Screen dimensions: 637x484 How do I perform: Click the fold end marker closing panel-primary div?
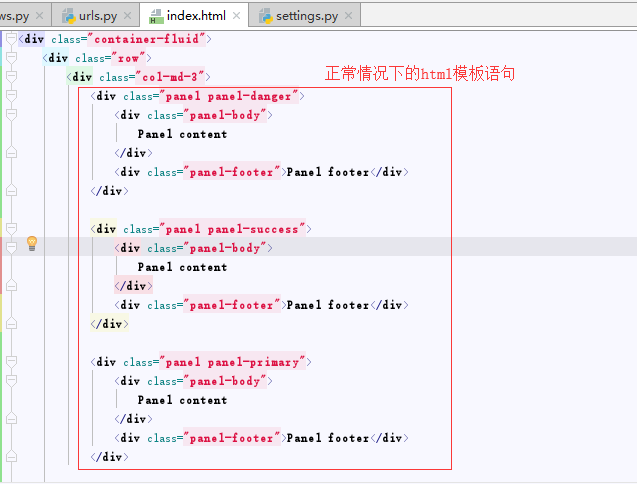[11, 456]
